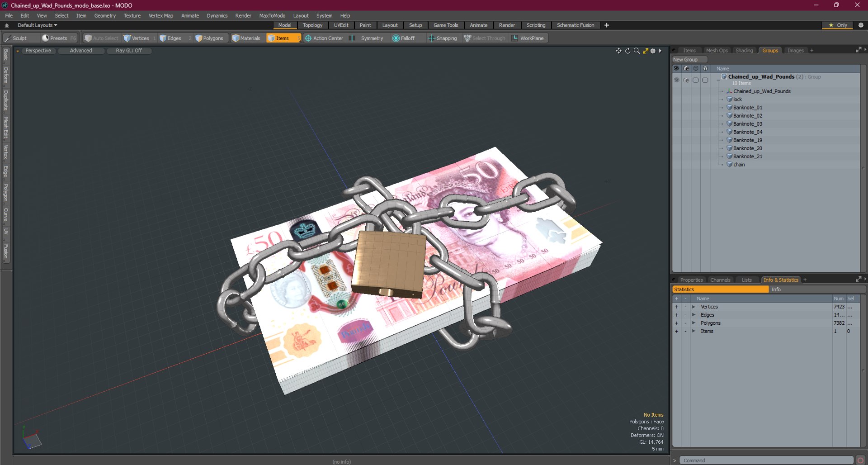Toggle Snapping on or off
This screenshot has width=868, height=465.
click(x=443, y=38)
